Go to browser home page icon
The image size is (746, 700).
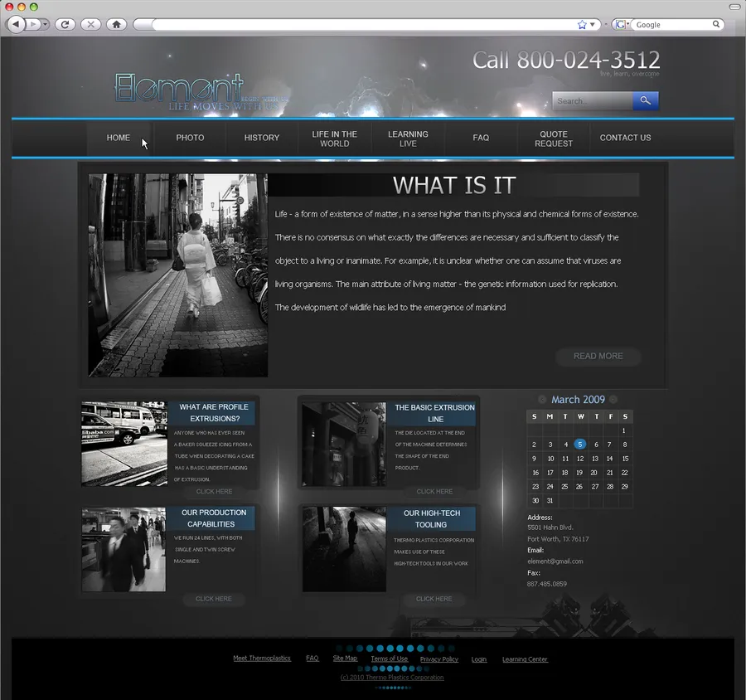pyautogui.click(x=116, y=25)
